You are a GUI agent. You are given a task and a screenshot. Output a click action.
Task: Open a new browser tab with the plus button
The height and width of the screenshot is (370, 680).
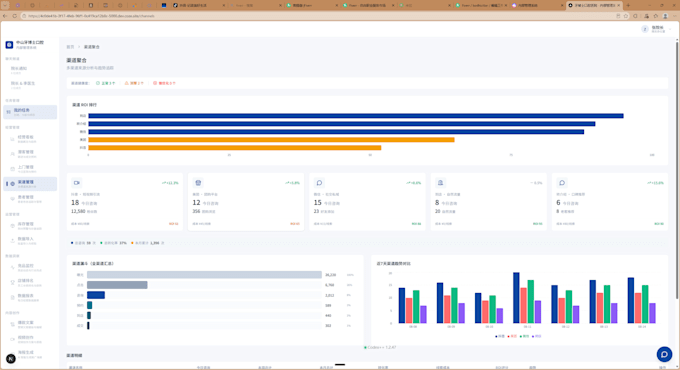pos(628,5)
